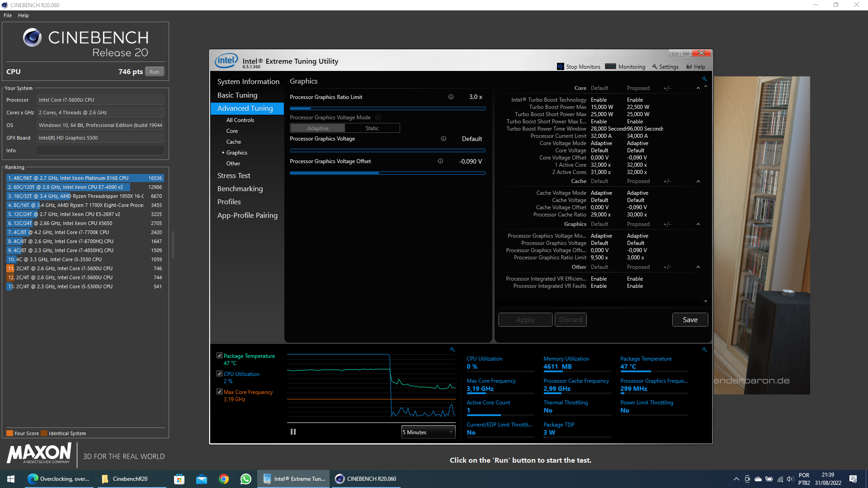868x488 pixels.
Task: Open System Information section
Action: [248, 82]
